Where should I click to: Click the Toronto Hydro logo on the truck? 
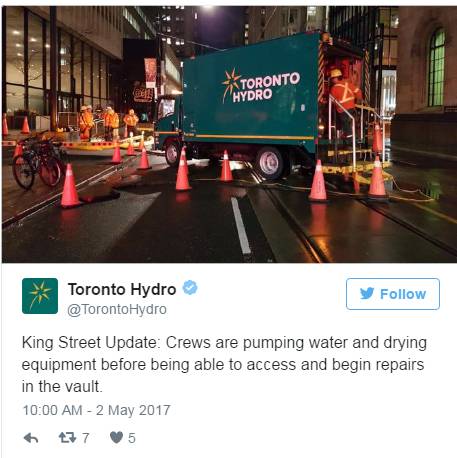[x=261, y=86]
